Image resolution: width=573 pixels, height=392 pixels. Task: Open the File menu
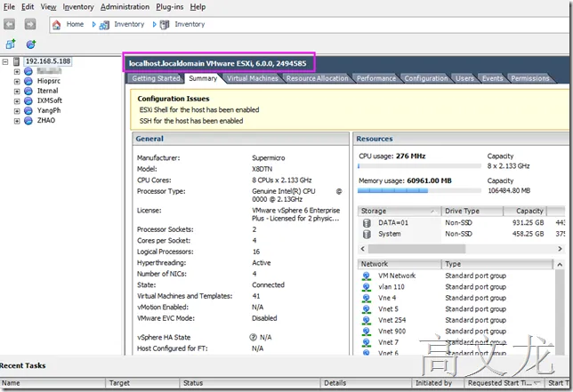click(x=9, y=7)
